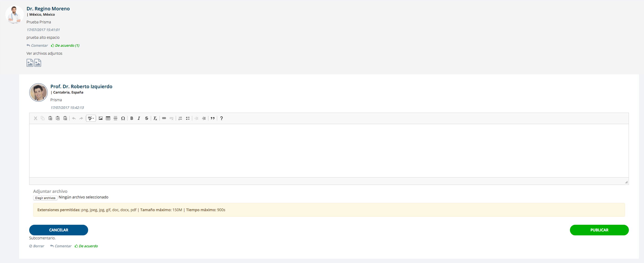This screenshot has width=644, height=263.
Task: Click the Elegir archivos file chooser
Action: pos(45,198)
